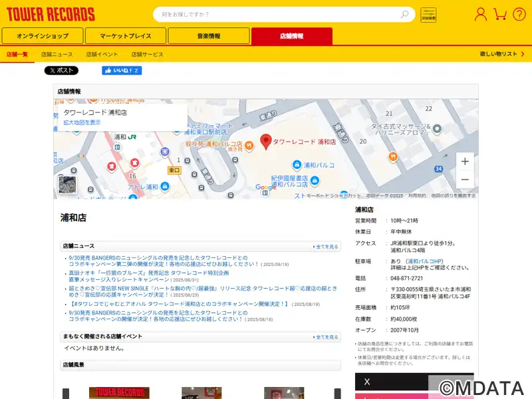Viewport: 532px width, 399px height.
Task: Click the search magnifier icon
Action: click(404, 14)
